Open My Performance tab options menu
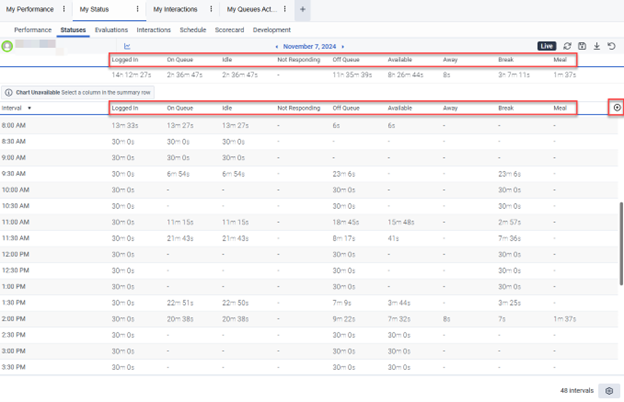The image size is (624, 402). [x=65, y=9]
